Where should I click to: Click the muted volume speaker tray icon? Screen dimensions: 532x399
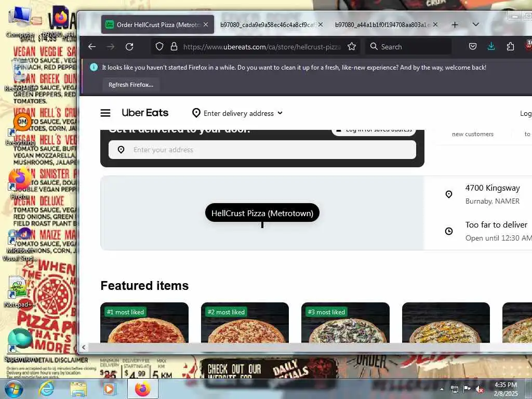tap(479, 389)
